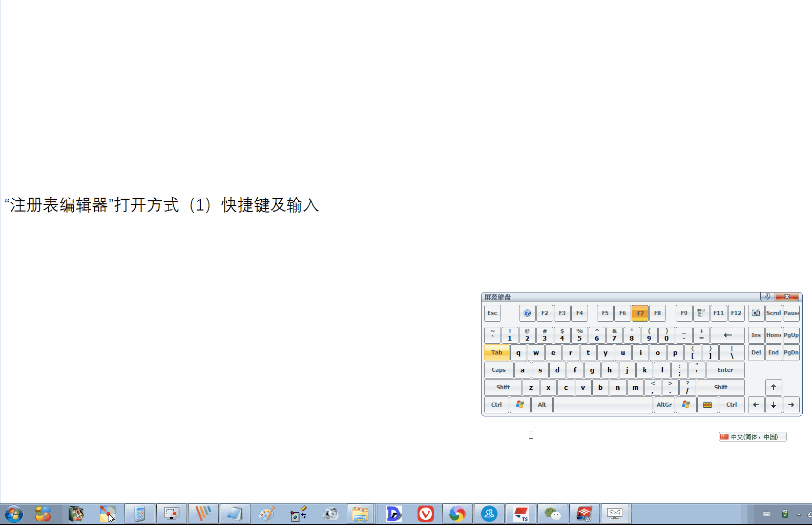Open the file explorer folder taskbar icon
This screenshot has height=525, width=812.
tap(360, 514)
